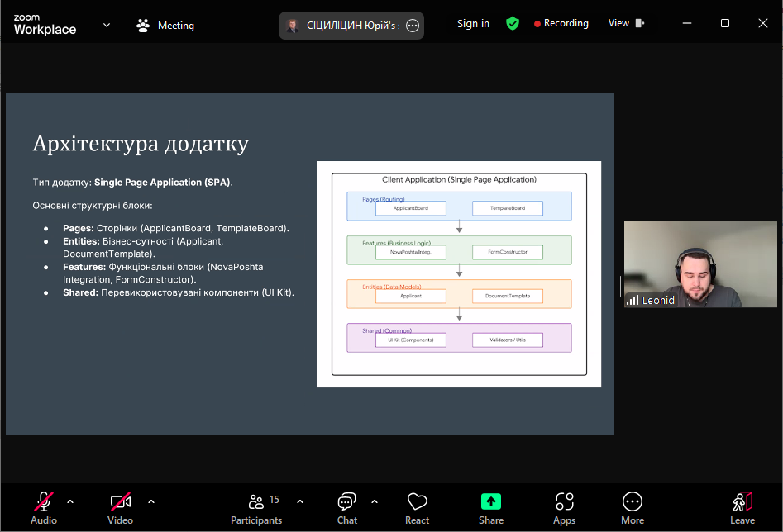Viewport: 783px width, 532px height.
Task: Open the Meeting tab
Action: pos(165,26)
